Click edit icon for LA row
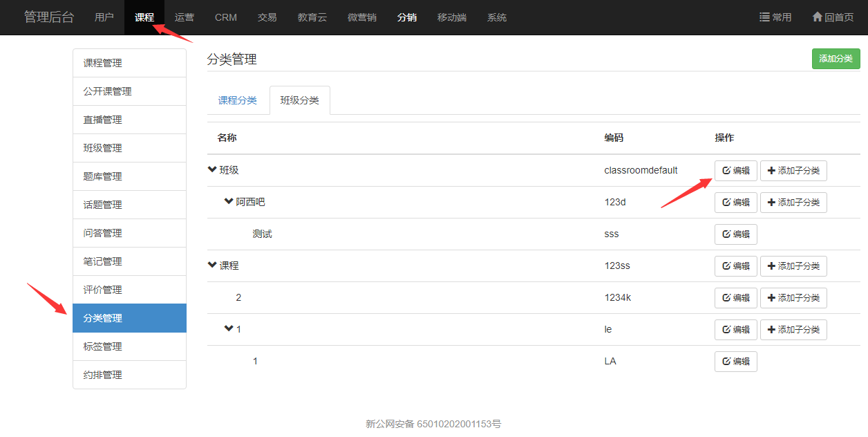 pos(726,362)
